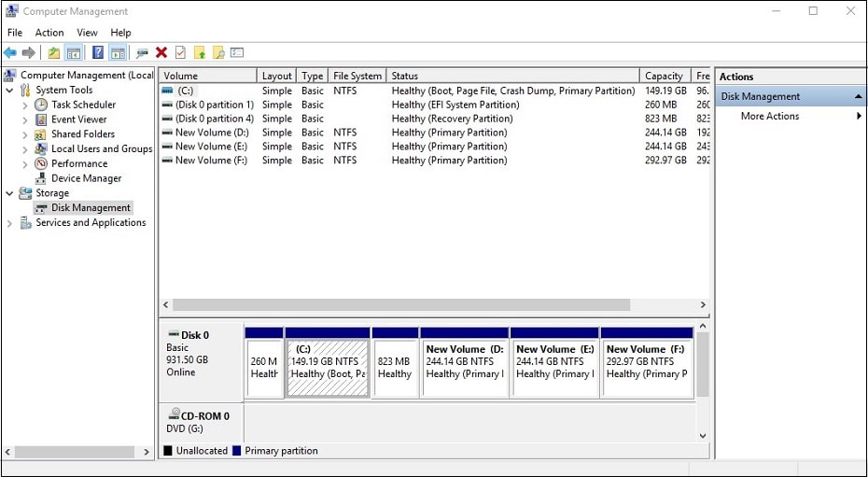Click the CD-ROM 0 disc icon
868x477 pixels.
174,414
